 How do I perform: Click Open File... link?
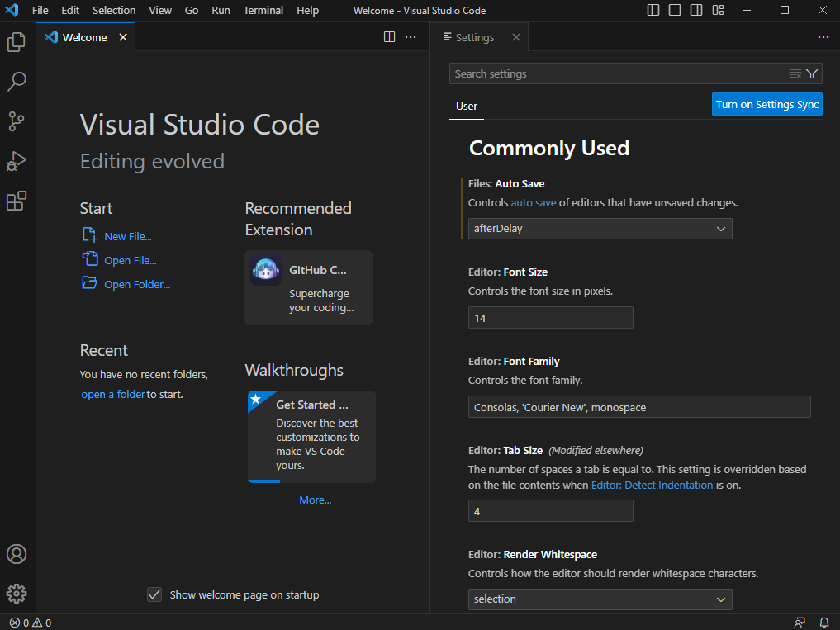(x=131, y=261)
